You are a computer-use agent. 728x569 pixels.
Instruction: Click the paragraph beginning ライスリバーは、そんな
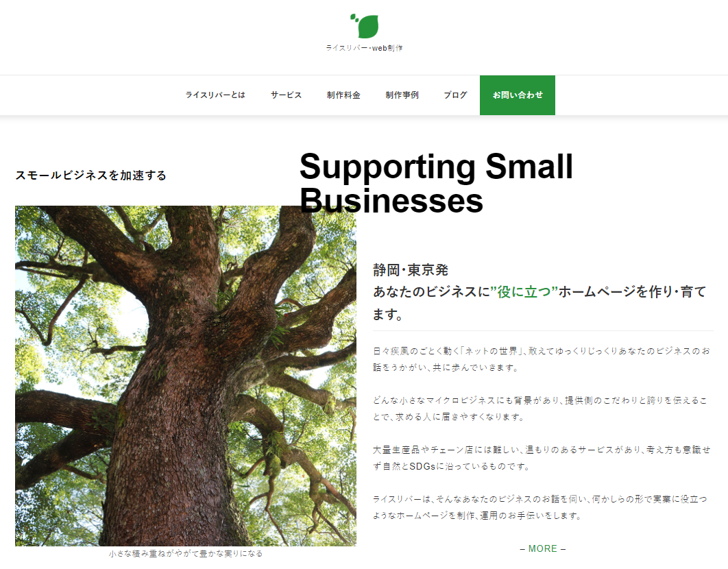click(540, 507)
